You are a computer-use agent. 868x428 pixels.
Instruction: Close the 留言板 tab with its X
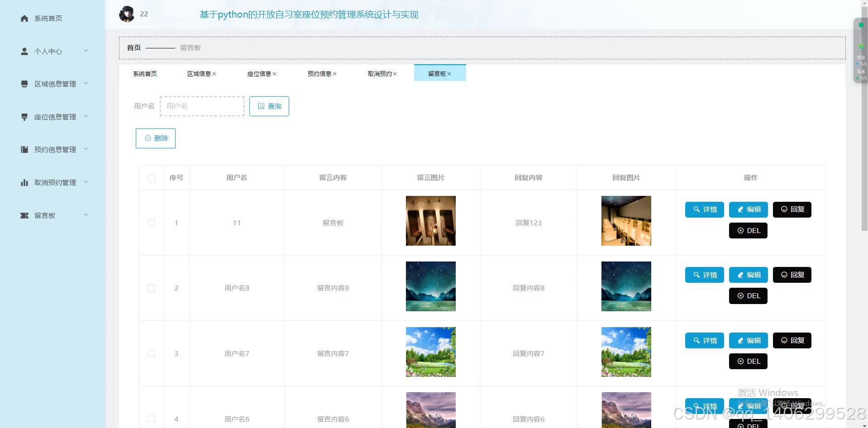point(449,74)
